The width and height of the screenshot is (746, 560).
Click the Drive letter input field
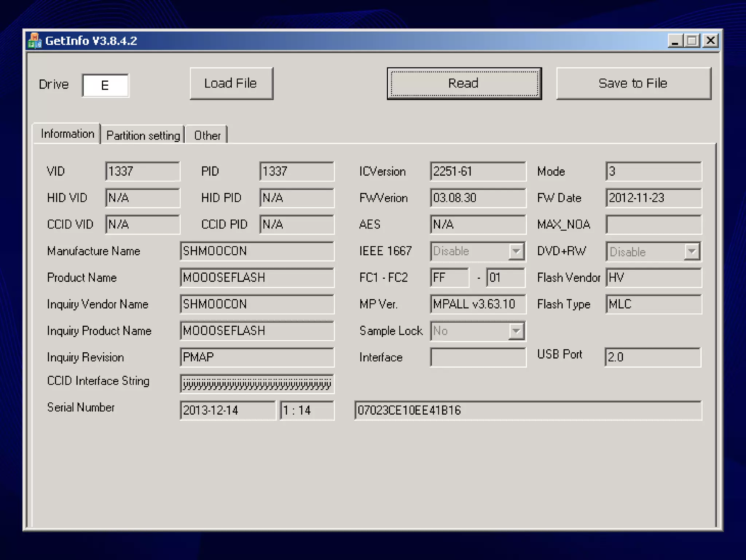105,85
